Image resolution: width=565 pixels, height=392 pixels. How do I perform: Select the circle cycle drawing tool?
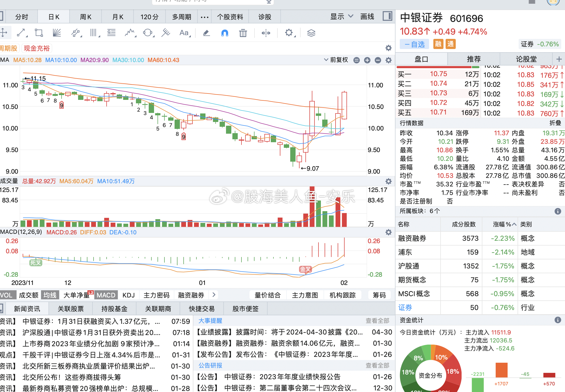(x=148, y=33)
